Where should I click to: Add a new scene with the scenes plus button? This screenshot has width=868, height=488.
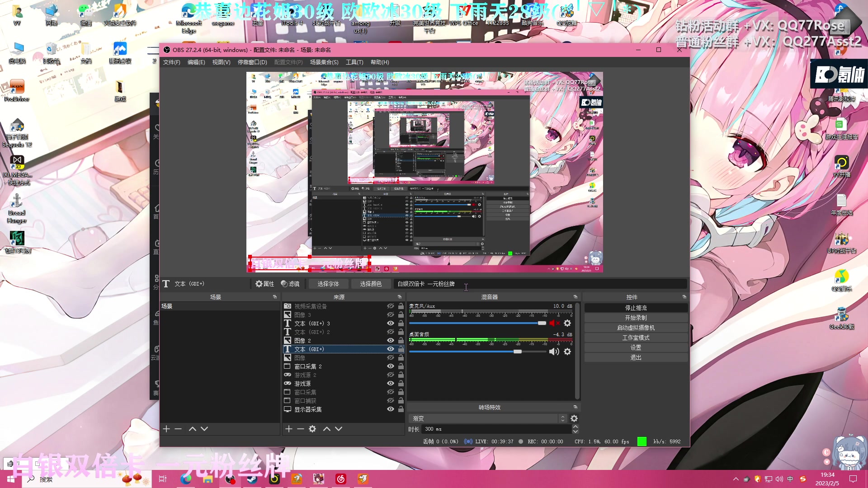tap(166, 429)
